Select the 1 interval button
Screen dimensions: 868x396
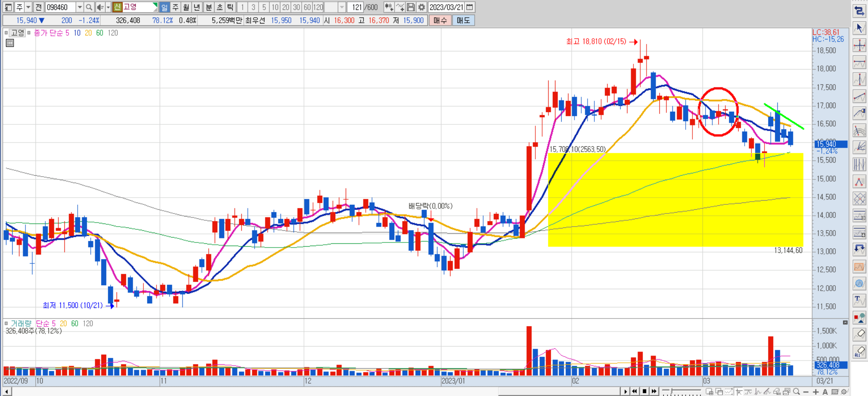[243, 7]
